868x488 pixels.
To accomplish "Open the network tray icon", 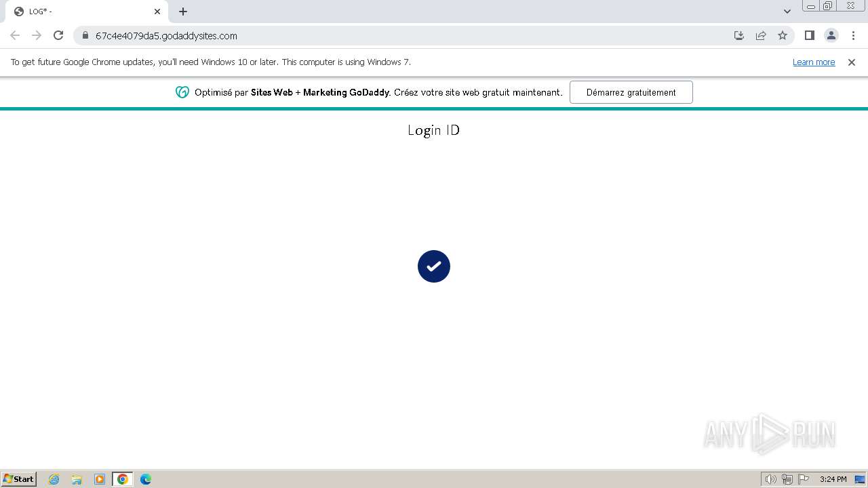I will click(x=787, y=479).
